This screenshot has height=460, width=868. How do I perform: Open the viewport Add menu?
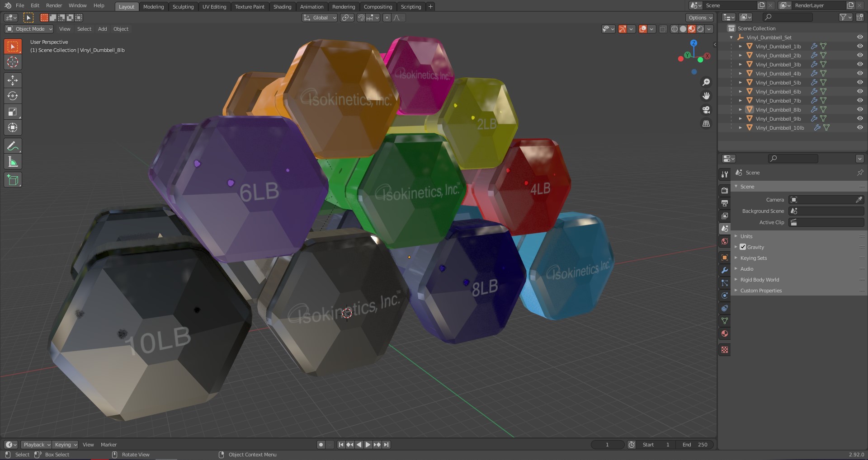(x=103, y=29)
